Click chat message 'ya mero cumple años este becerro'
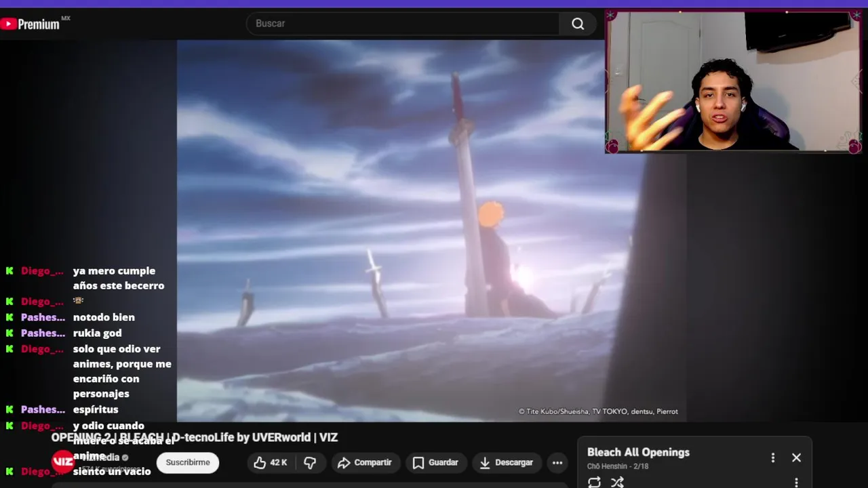 click(119, 278)
